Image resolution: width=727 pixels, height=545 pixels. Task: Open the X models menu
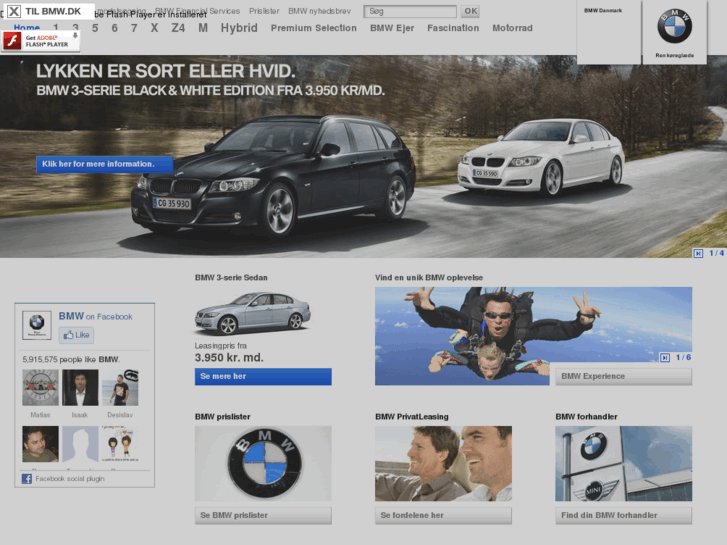(154, 28)
